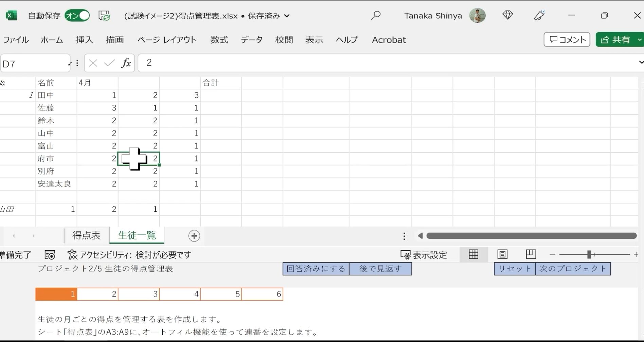Switch to Page Break Preview view icon

pos(531,254)
